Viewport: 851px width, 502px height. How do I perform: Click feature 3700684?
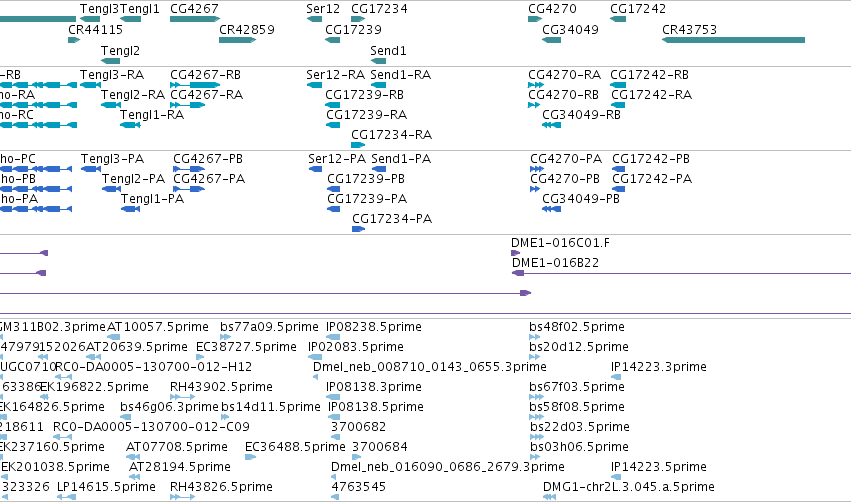click(380, 447)
